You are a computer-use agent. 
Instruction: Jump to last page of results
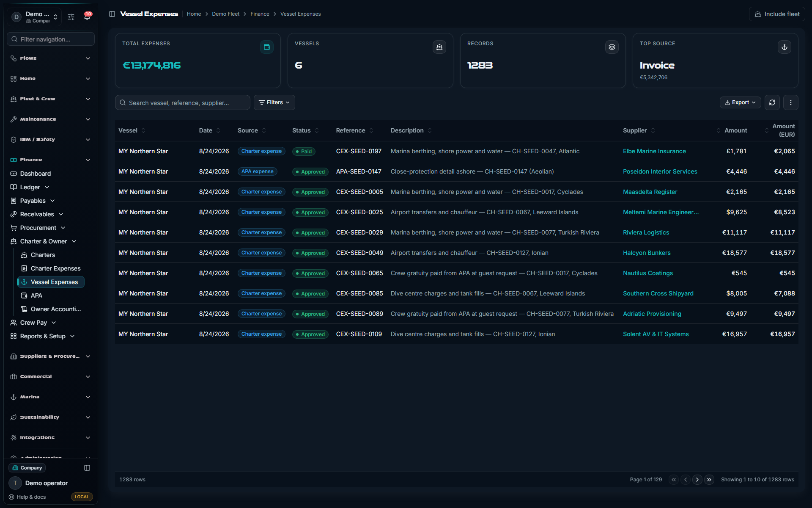tap(709, 480)
